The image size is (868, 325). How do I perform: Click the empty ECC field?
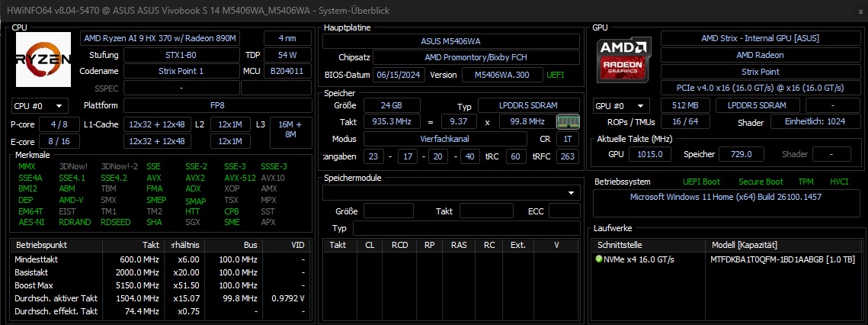coord(565,211)
